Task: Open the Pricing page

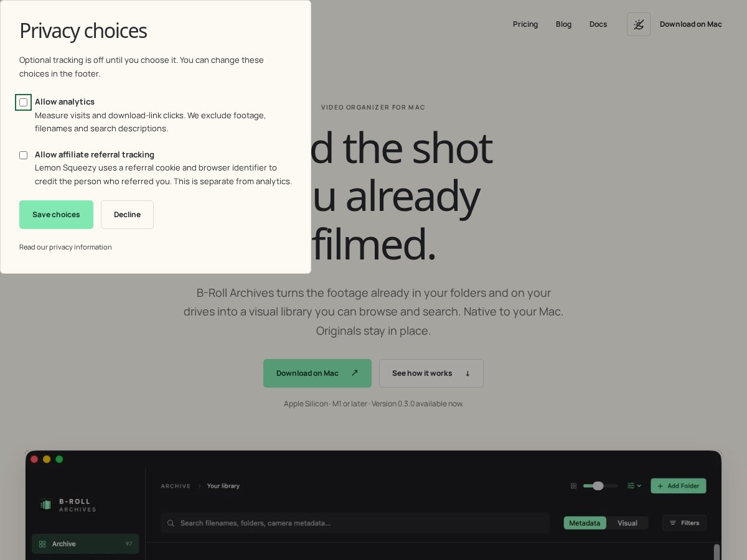Action: tap(525, 24)
